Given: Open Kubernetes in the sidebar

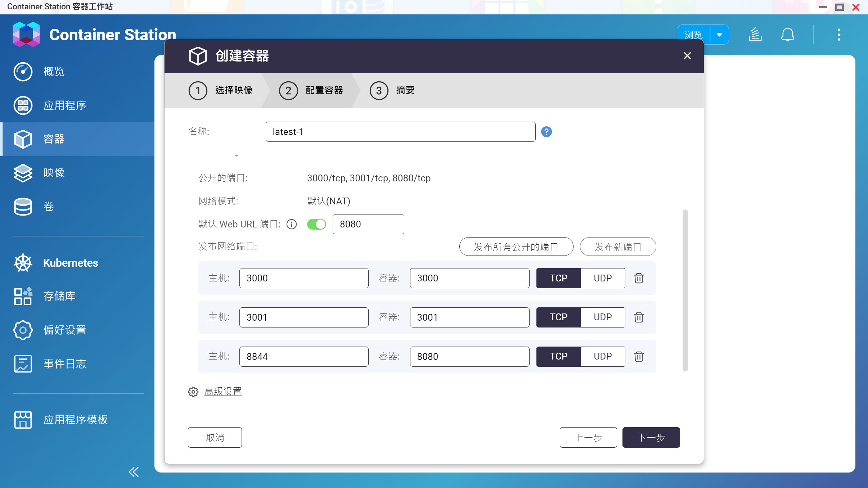Looking at the screenshot, I should pos(70,263).
